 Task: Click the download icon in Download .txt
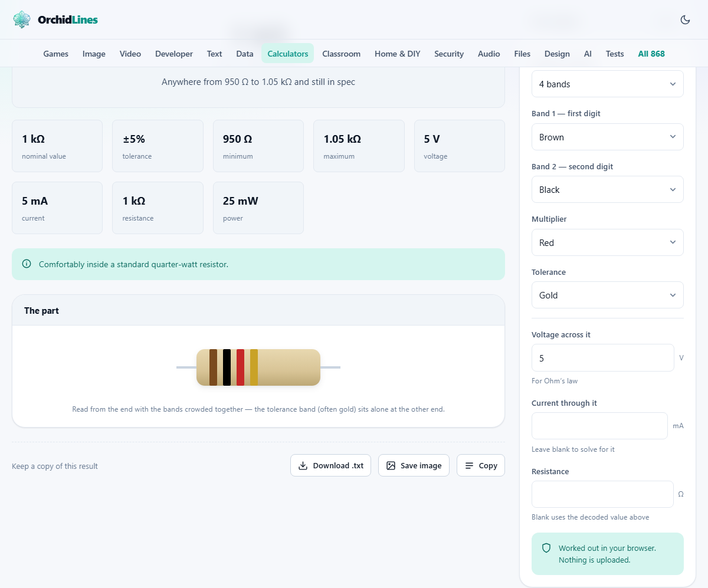point(303,465)
